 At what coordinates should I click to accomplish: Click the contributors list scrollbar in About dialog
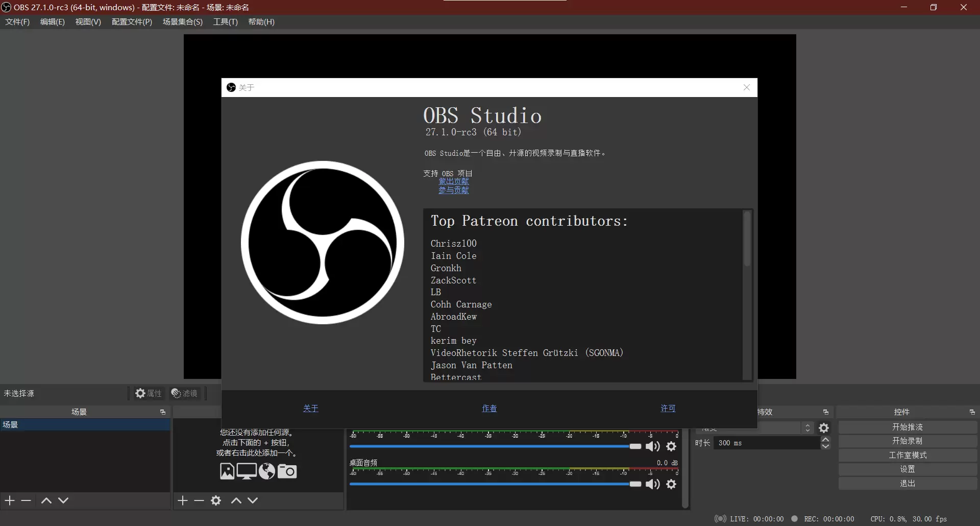747,238
